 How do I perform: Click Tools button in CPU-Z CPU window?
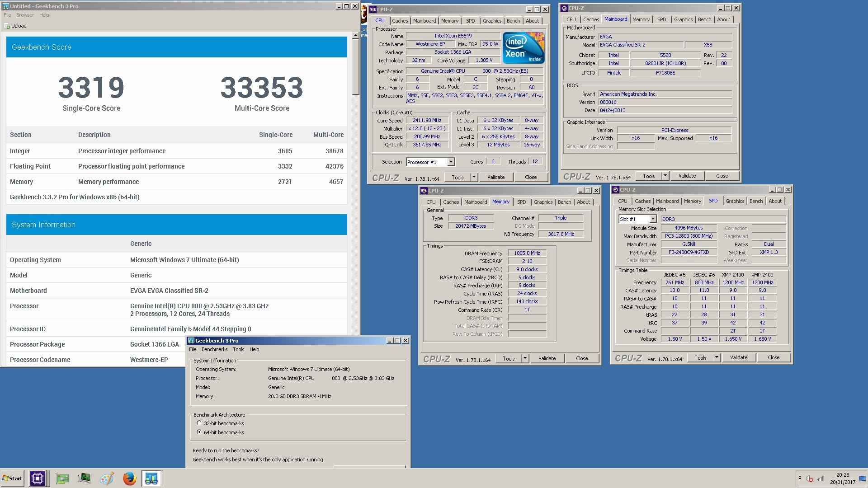click(x=458, y=177)
